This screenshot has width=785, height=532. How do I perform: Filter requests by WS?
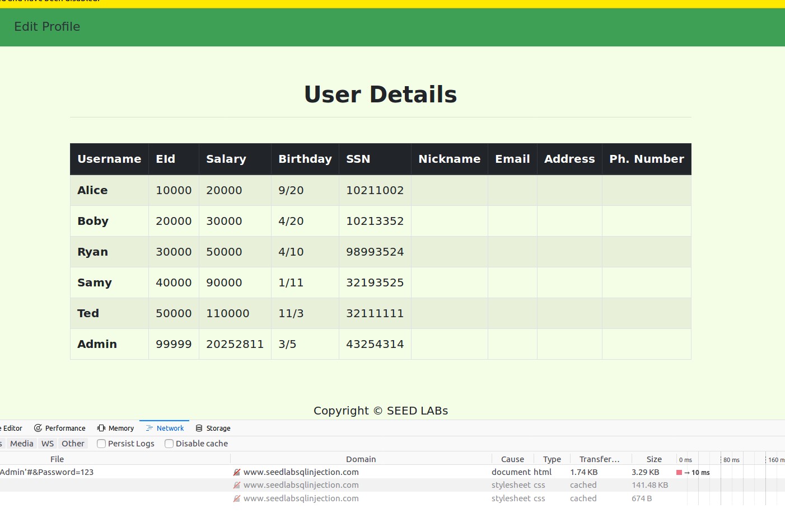48,444
